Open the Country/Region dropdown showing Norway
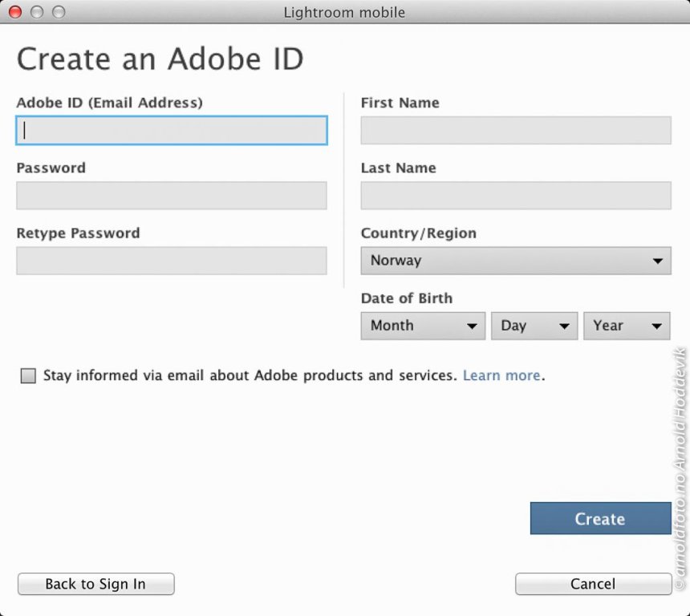The width and height of the screenshot is (690, 616). point(516,261)
